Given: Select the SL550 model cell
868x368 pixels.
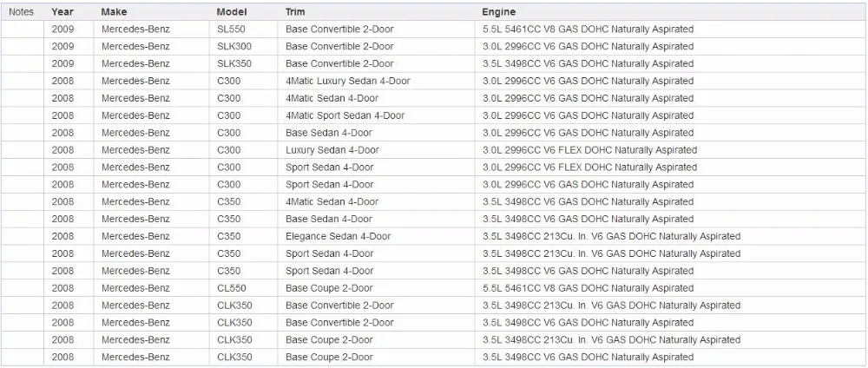Looking at the screenshot, I should 243,30.
